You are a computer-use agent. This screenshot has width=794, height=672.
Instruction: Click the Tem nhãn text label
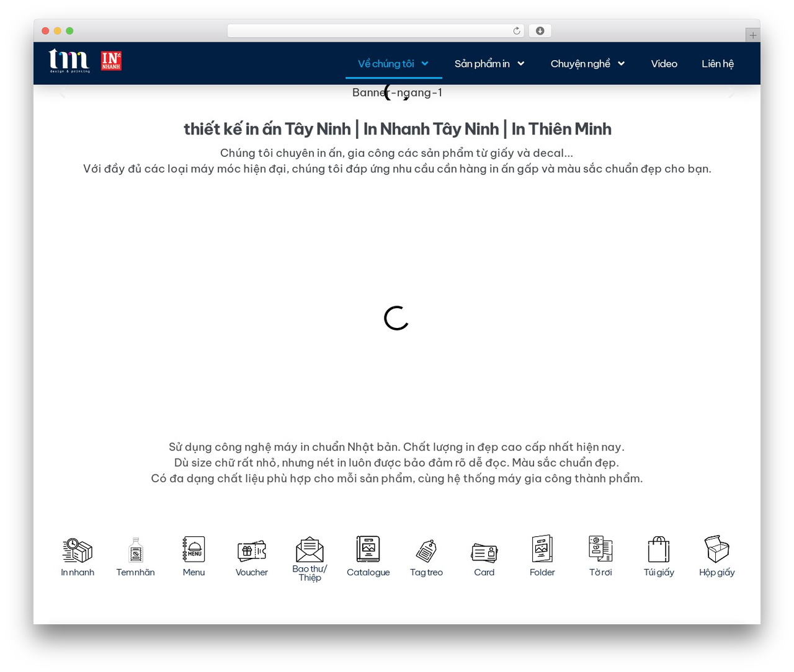[136, 572]
